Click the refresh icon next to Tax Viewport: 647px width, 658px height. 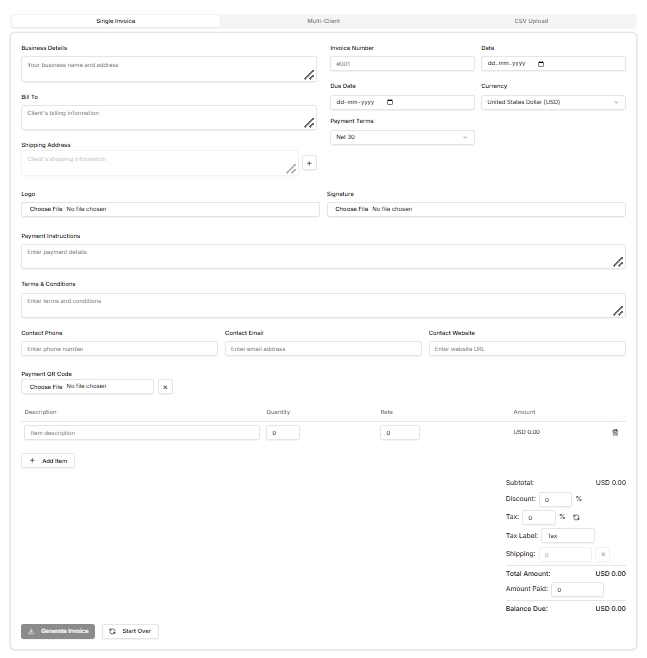576,517
